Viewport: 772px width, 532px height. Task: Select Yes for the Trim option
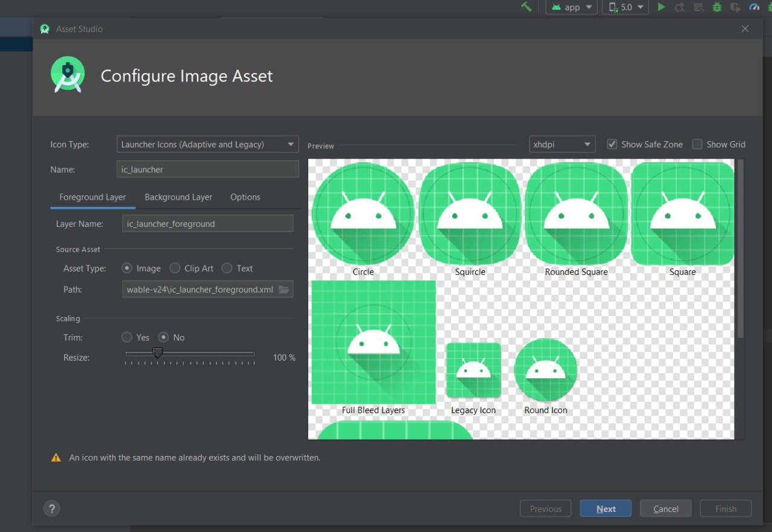pos(127,337)
